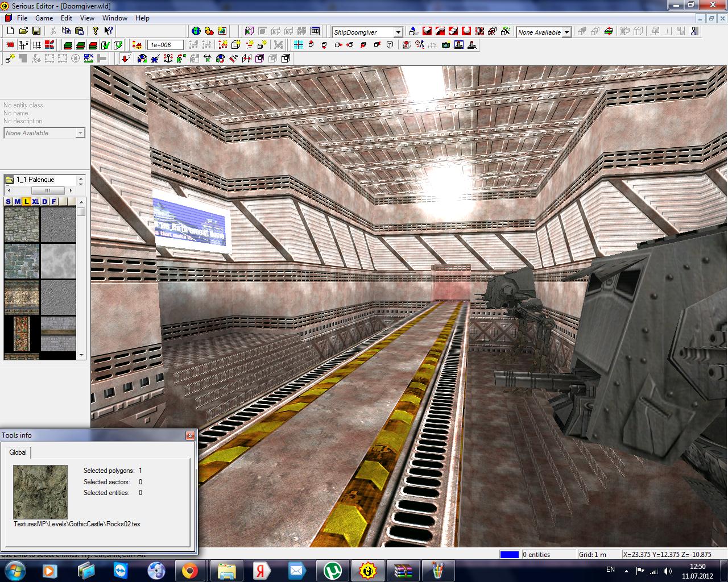
Task: Click the red cube primitive icon
Action: pos(427,31)
